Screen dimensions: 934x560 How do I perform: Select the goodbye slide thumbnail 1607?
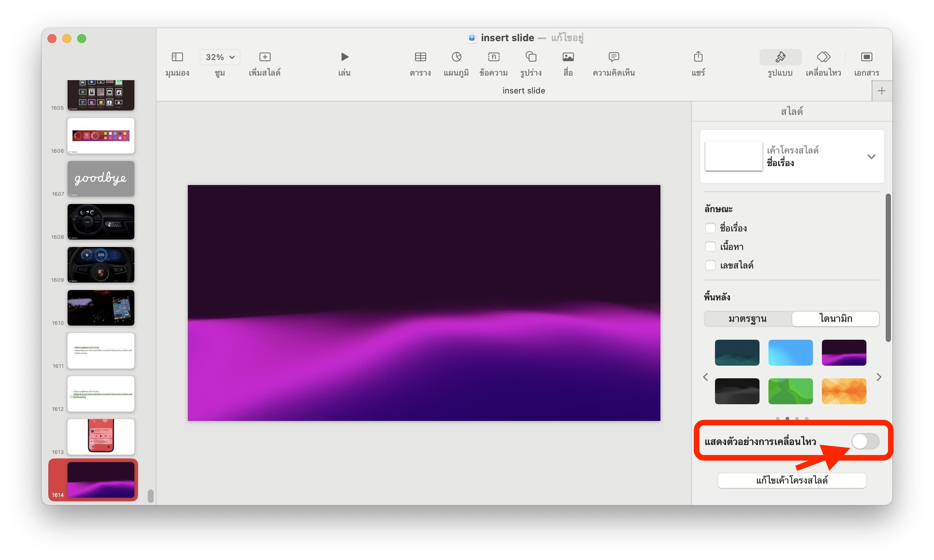point(101,179)
